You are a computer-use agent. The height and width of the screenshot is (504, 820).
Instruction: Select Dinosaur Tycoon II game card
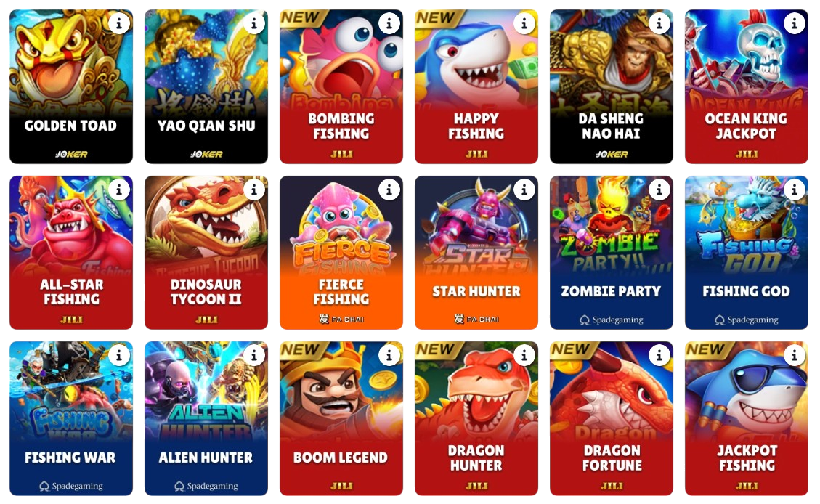pyautogui.click(x=206, y=253)
